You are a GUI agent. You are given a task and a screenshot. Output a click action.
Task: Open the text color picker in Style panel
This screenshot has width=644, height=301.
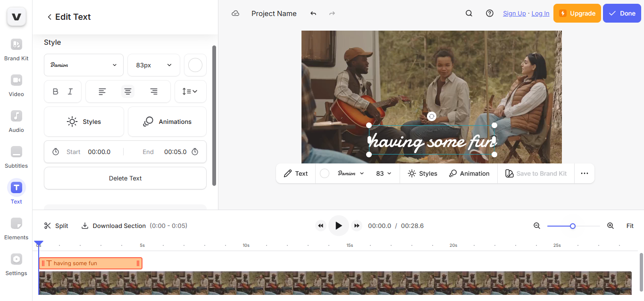click(x=195, y=65)
